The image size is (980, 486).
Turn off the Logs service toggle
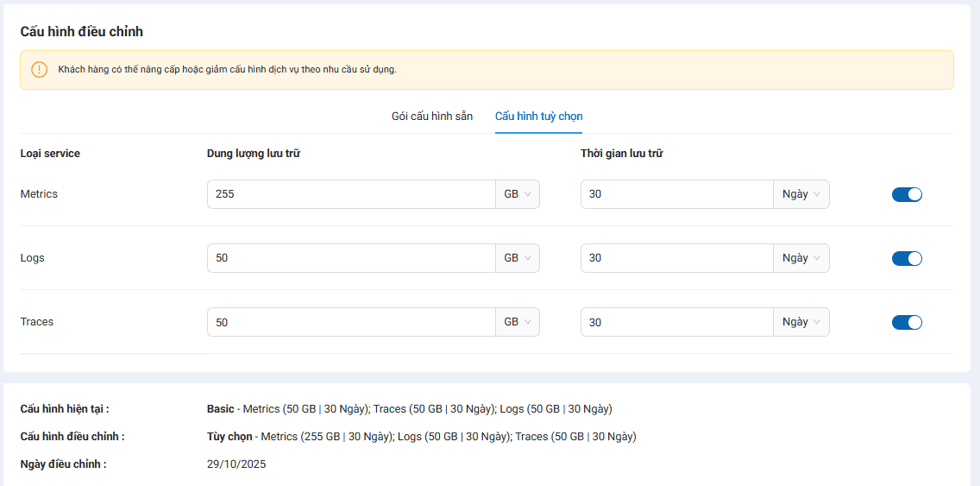point(907,258)
